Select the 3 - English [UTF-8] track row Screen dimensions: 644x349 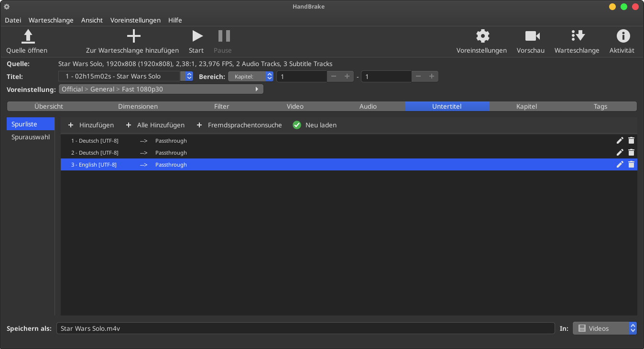(x=349, y=165)
